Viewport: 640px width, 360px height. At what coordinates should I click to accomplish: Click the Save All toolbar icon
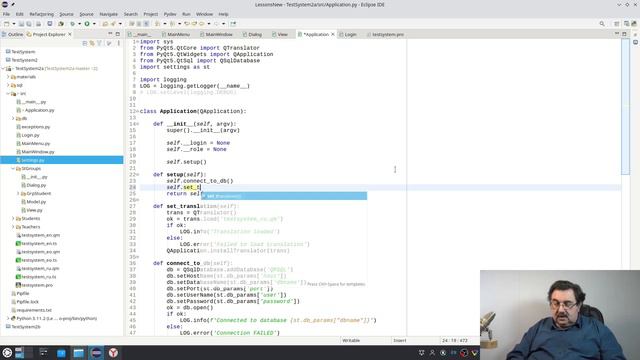click(x=29, y=24)
